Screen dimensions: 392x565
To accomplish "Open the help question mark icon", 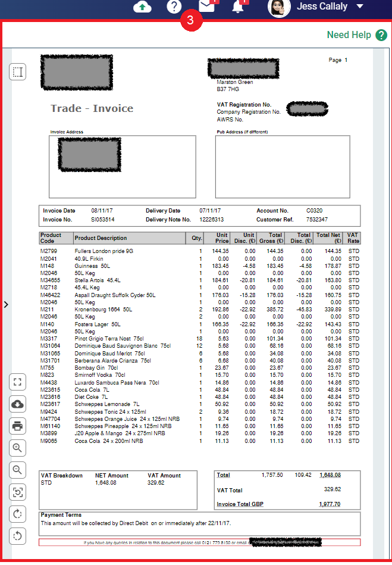I will click(x=174, y=7).
